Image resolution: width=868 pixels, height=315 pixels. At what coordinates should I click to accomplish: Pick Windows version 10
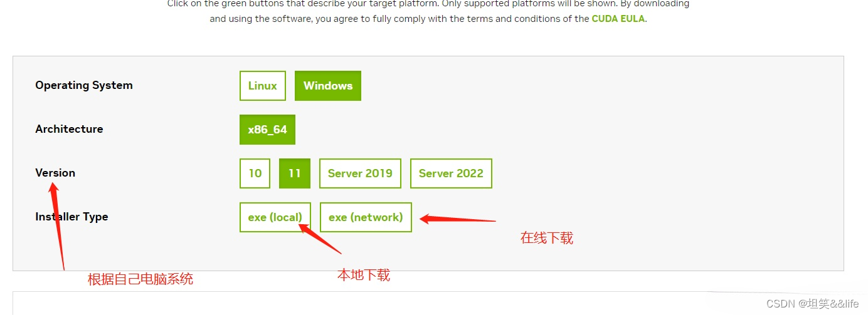(x=255, y=173)
